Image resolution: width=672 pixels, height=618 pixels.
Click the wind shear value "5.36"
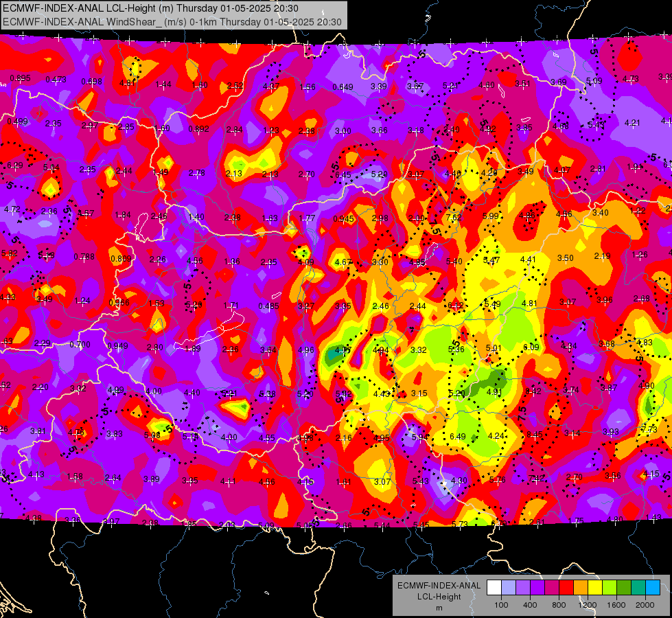pyautogui.click(x=456, y=350)
